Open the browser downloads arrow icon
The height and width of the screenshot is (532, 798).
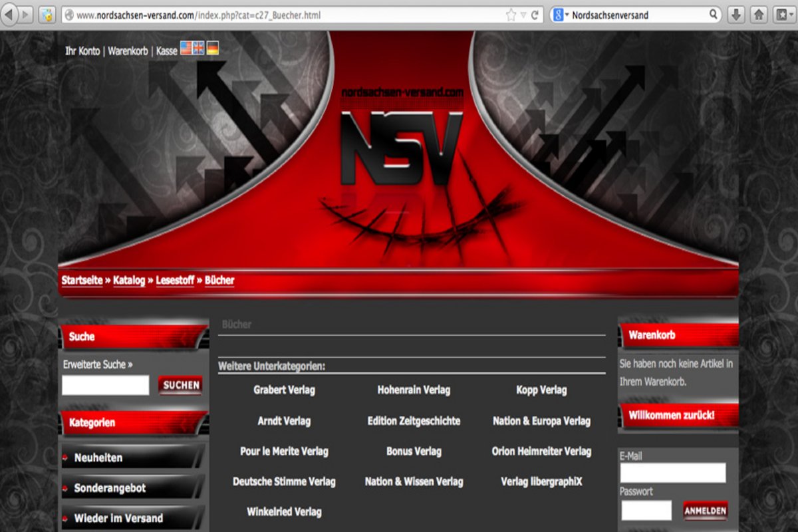tap(736, 15)
